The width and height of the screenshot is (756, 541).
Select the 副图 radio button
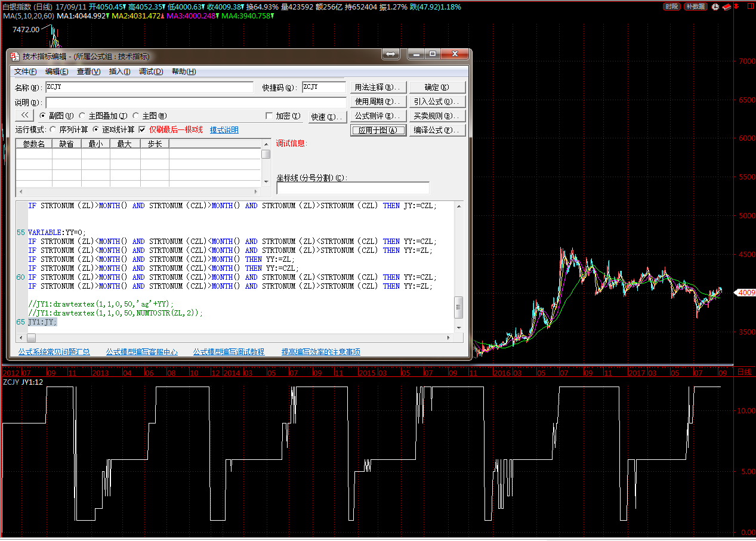[x=42, y=116]
